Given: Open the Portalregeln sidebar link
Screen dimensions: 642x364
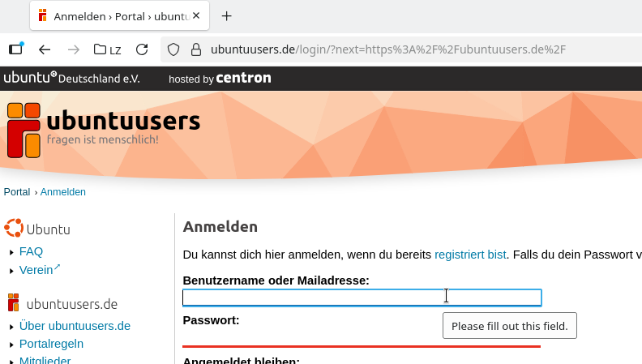Looking at the screenshot, I should pyautogui.click(x=51, y=344).
